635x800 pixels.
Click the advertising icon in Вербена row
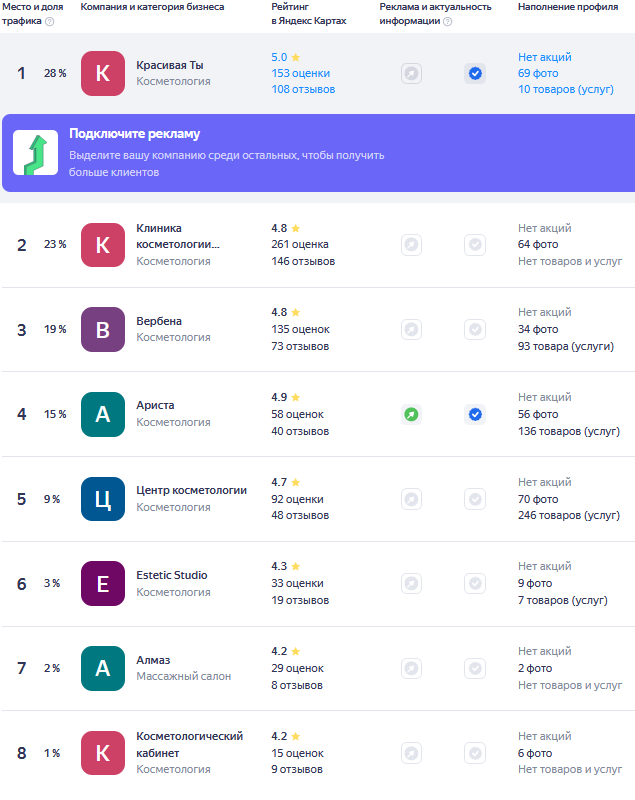[x=411, y=330]
